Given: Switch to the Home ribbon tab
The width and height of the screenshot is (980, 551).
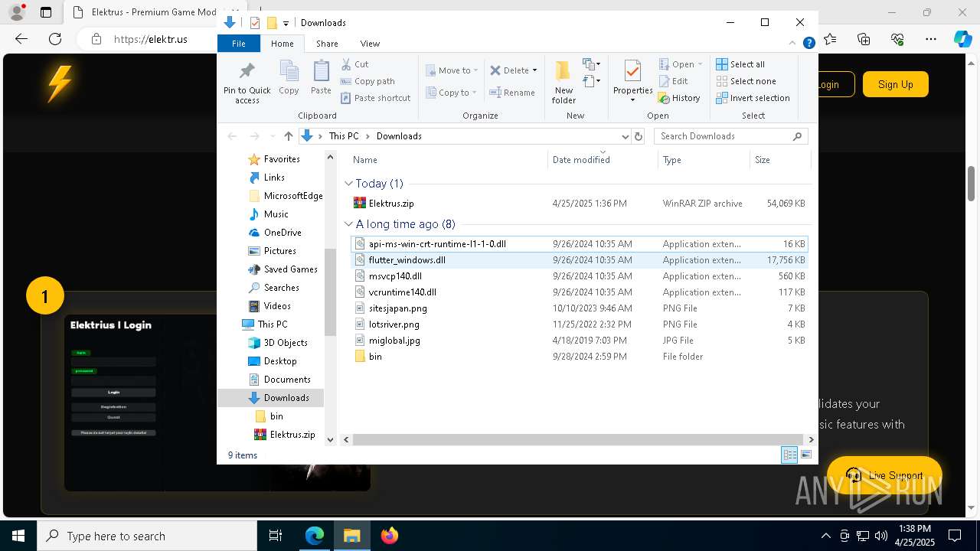Looking at the screenshot, I should 283,44.
